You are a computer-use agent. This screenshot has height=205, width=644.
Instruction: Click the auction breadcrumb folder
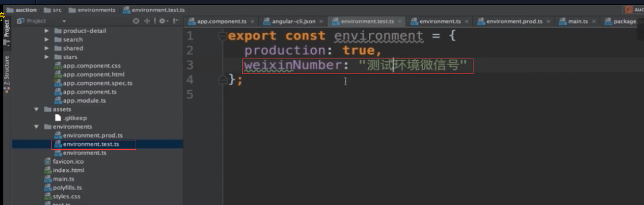[22, 10]
